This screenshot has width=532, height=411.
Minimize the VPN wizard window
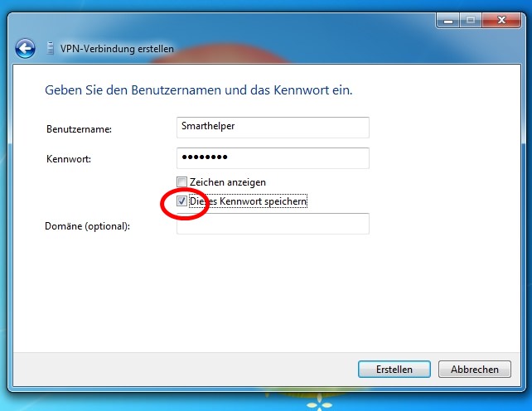447,21
